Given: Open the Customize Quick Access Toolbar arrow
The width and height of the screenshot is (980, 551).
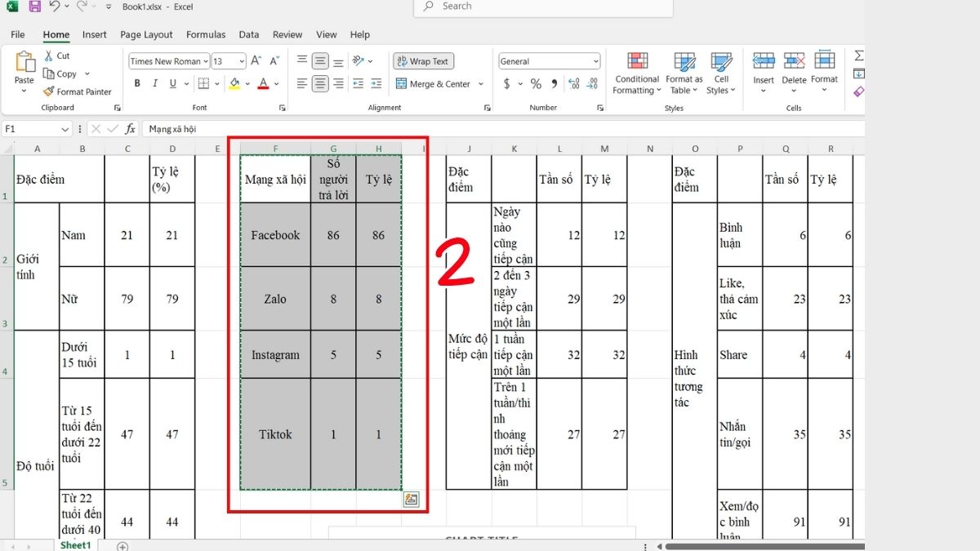Looking at the screenshot, I should click(109, 7).
